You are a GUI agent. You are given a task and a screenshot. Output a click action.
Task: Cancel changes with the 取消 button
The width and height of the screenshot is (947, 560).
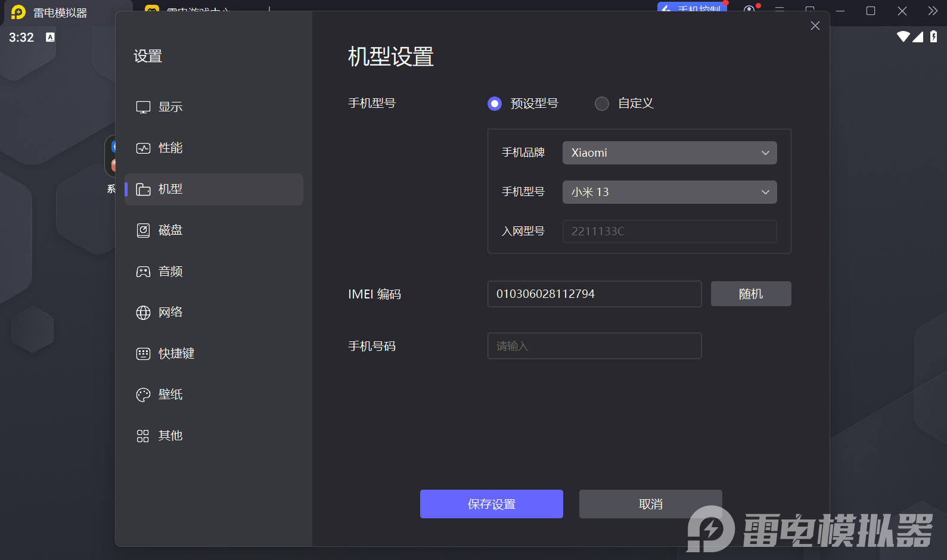pos(651,504)
